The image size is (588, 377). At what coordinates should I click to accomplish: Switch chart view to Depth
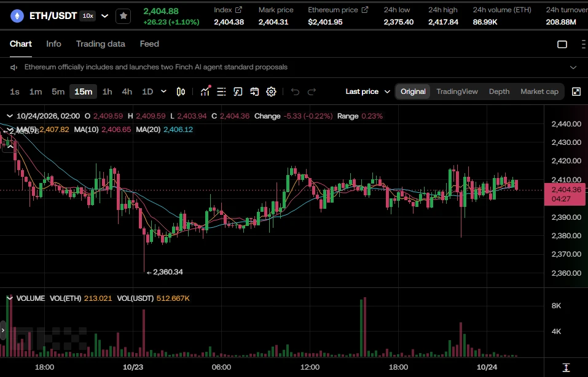coord(499,92)
